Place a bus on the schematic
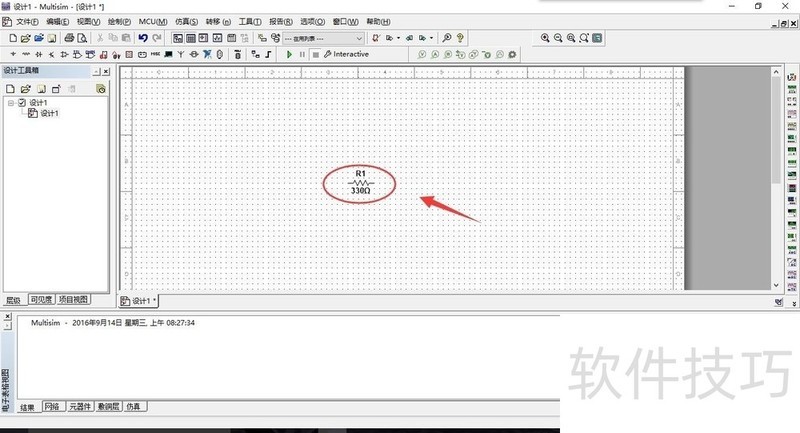Viewport: 800px width, 433px height. (268, 54)
